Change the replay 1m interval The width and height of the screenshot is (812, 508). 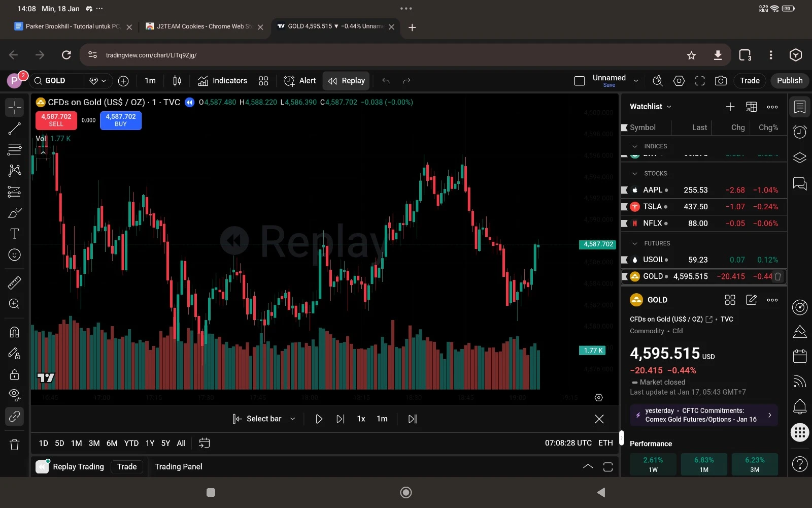pos(382,419)
